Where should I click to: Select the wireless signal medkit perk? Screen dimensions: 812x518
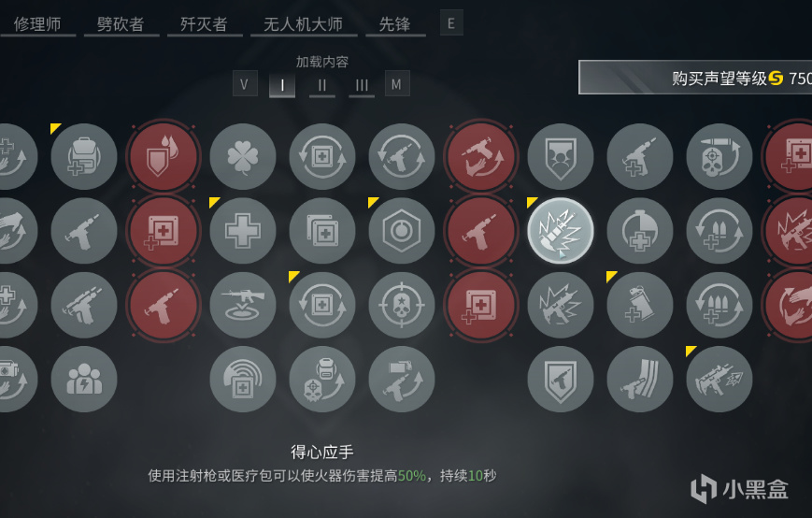point(242,380)
